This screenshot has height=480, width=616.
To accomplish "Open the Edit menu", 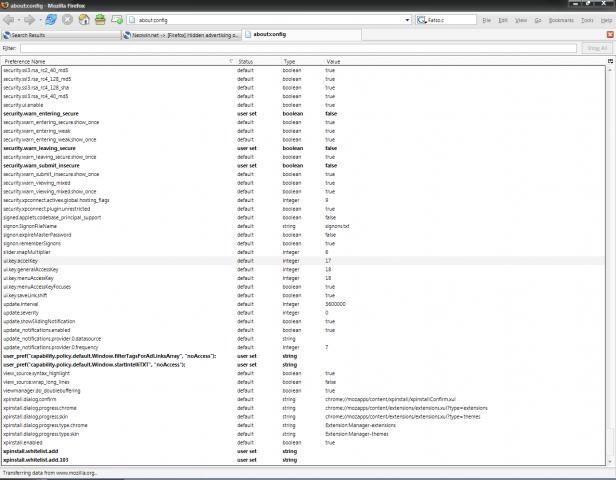I will [x=503, y=20].
